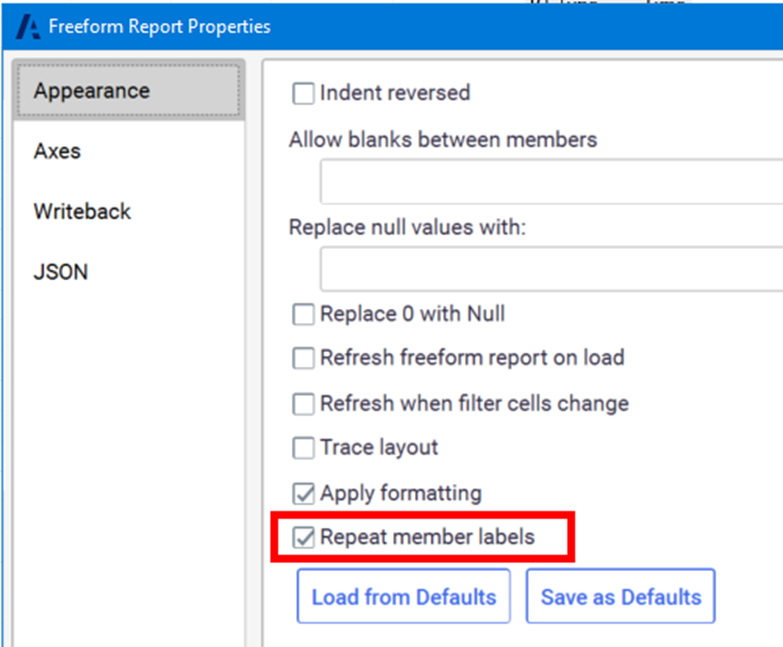
Task: Turn on the Trace layout checkbox
Action: tap(303, 448)
